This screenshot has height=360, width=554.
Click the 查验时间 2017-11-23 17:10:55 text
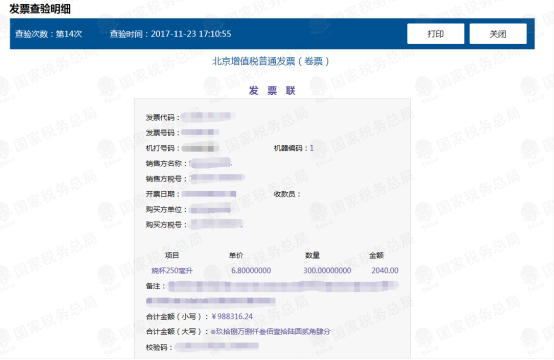tap(170, 34)
